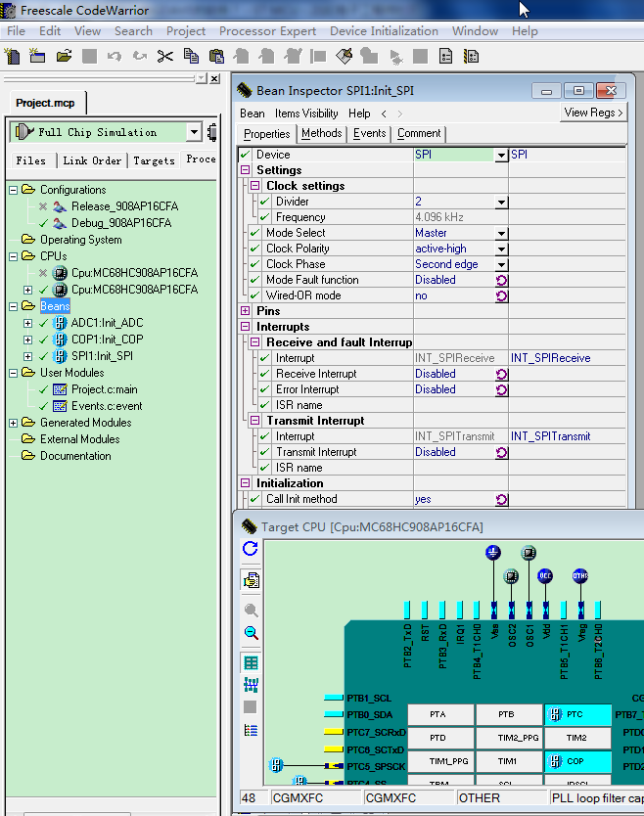644x816 pixels.
Task: Click the Documentation folder
Action: (75, 456)
